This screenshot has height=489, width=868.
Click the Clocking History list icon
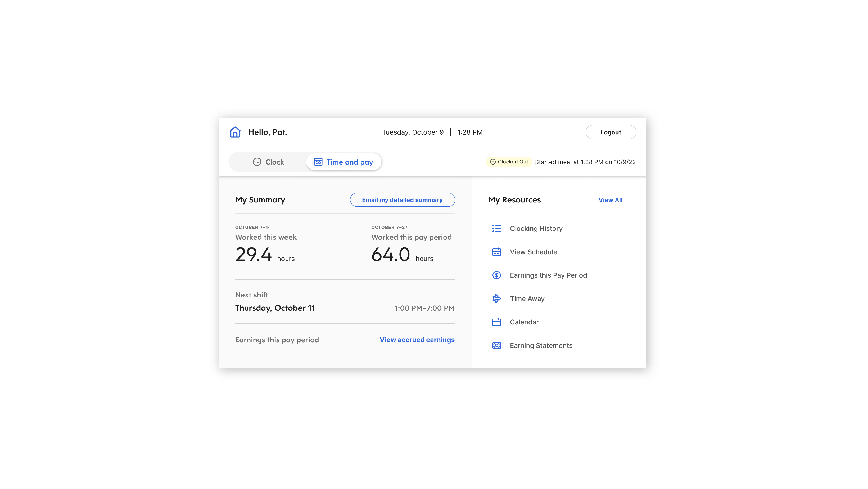[496, 229]
